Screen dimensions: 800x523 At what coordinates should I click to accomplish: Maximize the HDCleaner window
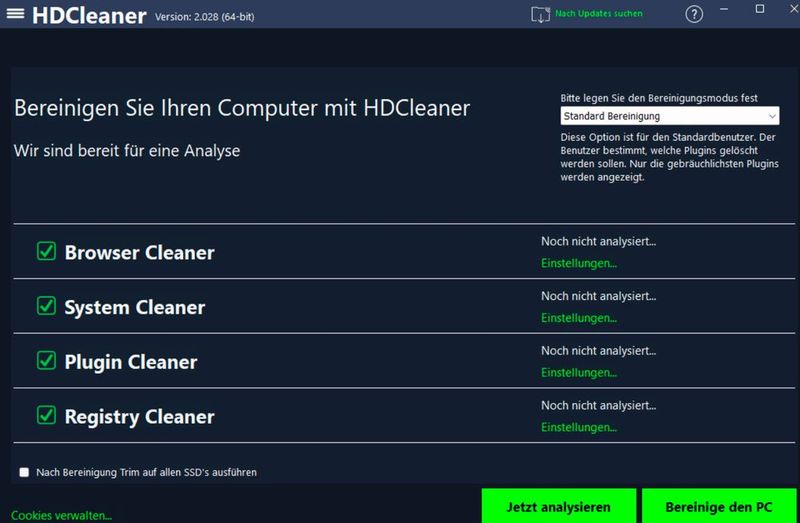760,9
